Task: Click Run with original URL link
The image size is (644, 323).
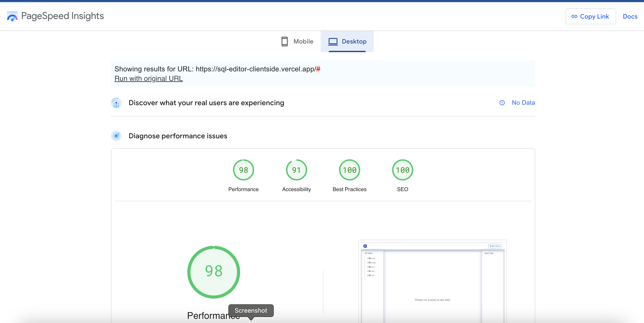Action: pos(149,78)
